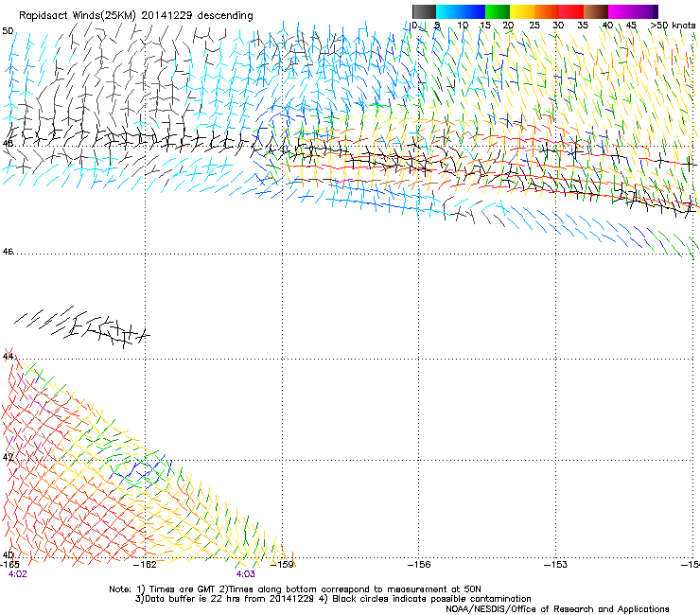700x615 pixels.
Task: Click the 'Rapidscat Winds(25KM) 20141229 descending' title
Action: pyautogui.click(x=135, y=16)
